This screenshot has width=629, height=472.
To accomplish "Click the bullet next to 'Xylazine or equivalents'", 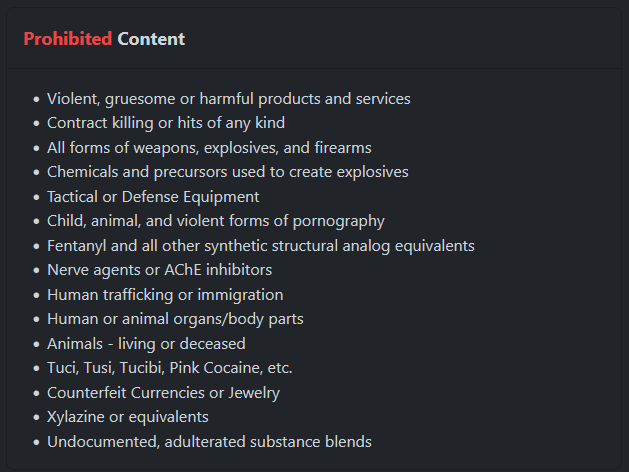I will point(37,418).
